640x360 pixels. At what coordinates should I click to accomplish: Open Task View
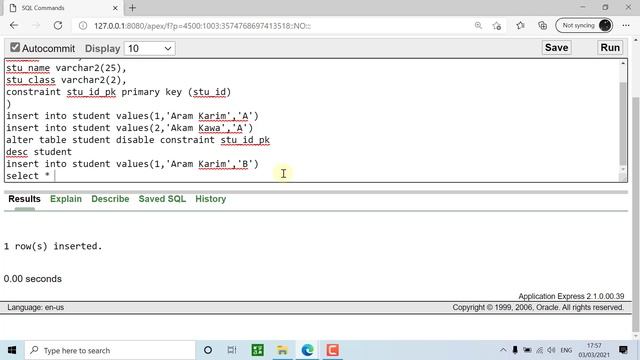coord(232,350)
